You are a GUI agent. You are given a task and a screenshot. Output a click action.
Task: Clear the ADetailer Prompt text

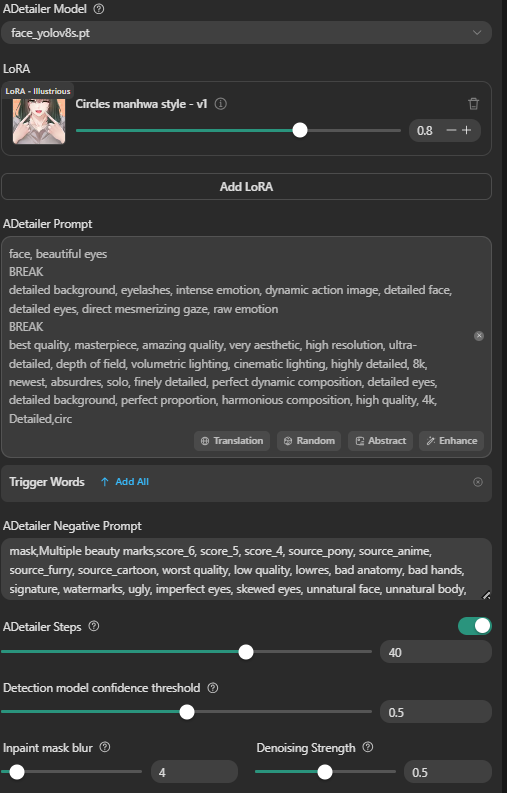479,336
